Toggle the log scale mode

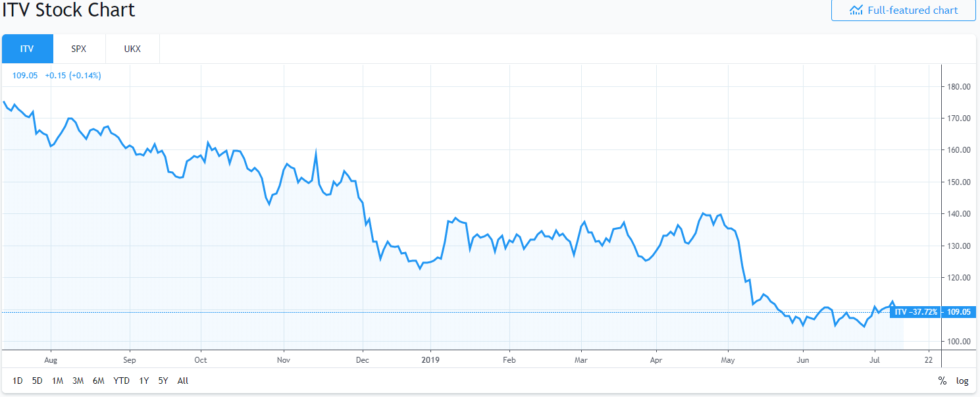pos(962,381)
